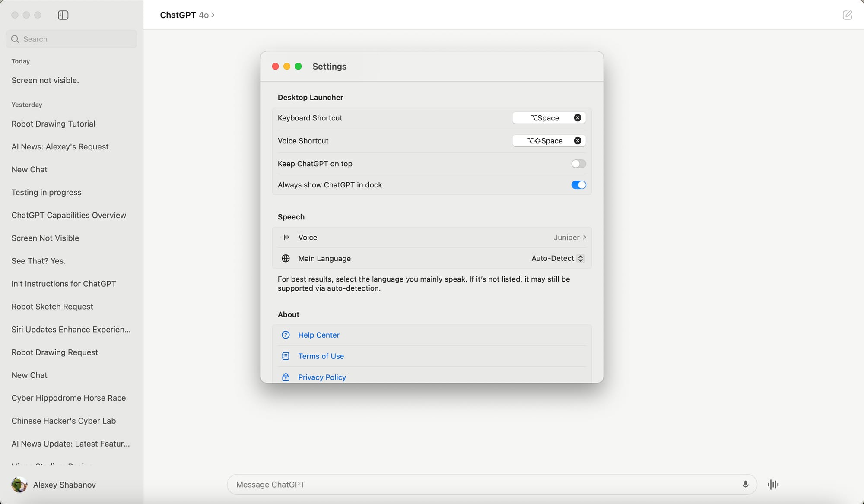Start a new chat with the compose icon
Screen dimensions: 864x504
[x=848, y=15]
